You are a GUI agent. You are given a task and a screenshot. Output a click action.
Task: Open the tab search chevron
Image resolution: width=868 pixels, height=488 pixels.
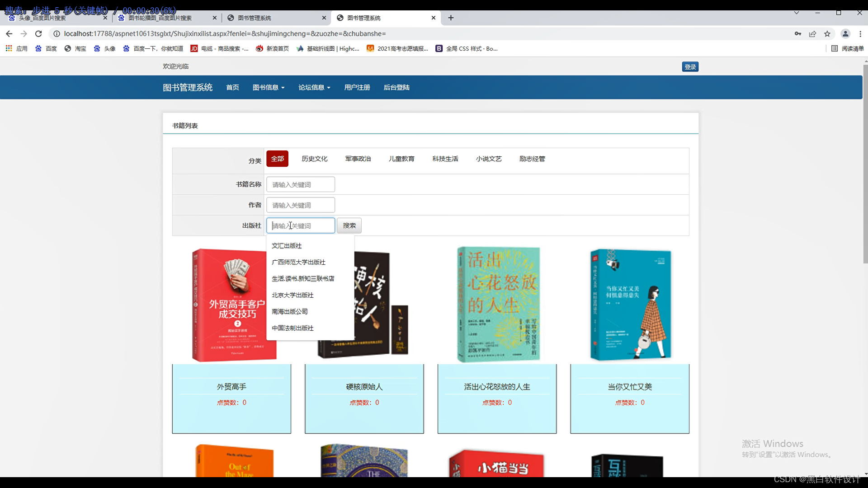tap(797, 13)
